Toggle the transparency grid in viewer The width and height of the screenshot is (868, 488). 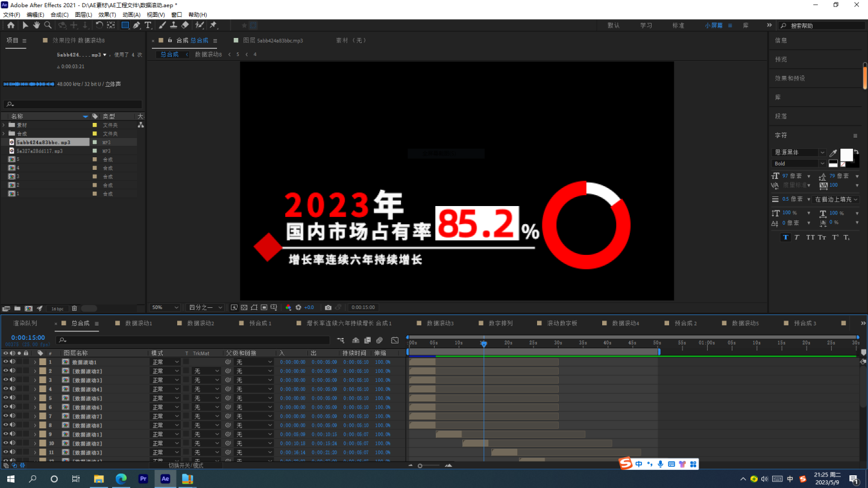(x=244, y=307)
